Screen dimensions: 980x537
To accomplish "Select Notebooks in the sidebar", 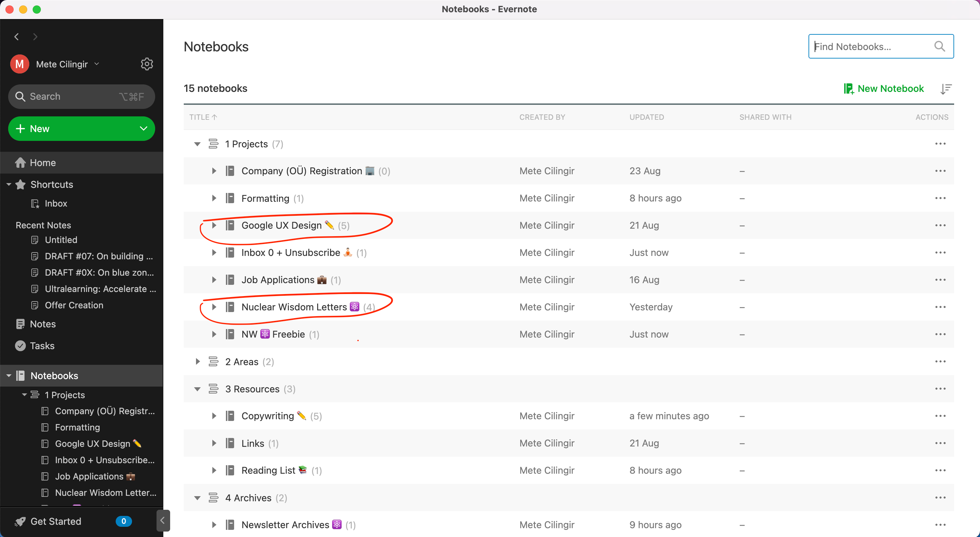I will pyautogui.click(x=81, y=376).
